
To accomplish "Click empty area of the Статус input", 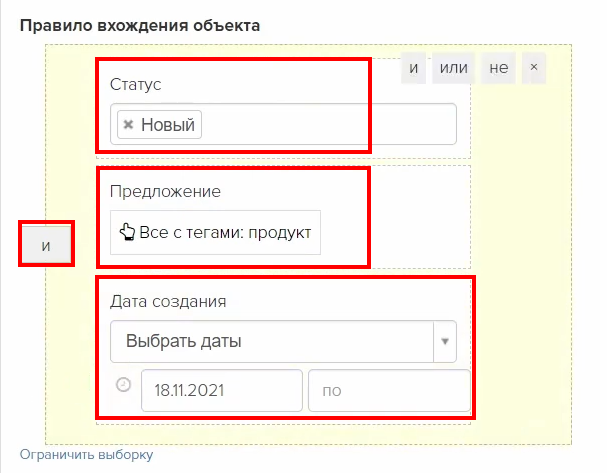I will [330, 125].
